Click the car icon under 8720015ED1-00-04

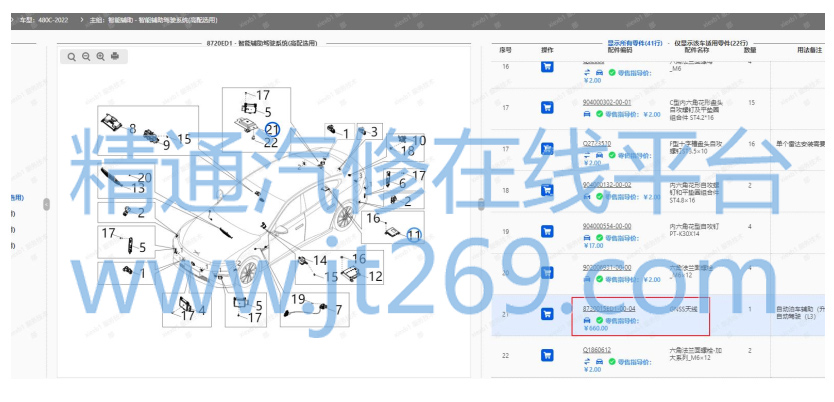coord(587,321)
